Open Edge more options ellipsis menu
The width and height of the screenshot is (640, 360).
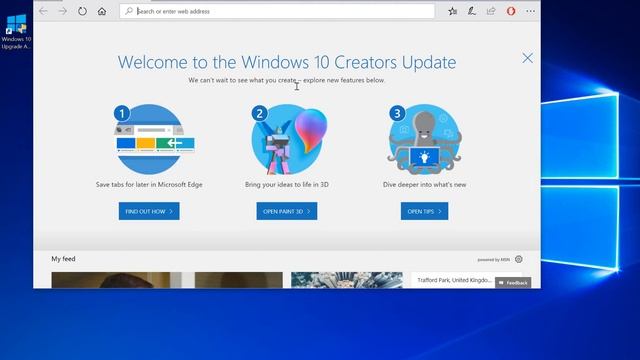(x=530, y=11)
